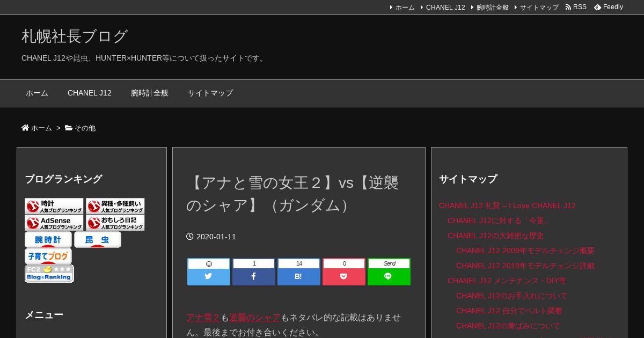Open CHANEL J12 メンテナンス・DIY等 link
The width and height of the screenshot is (644, 338).
tap(507, 281)
